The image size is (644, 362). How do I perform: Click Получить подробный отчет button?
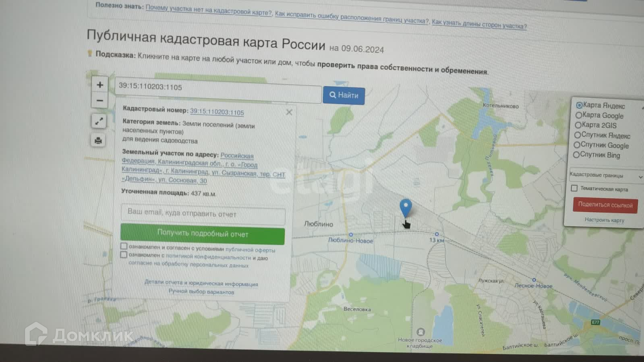(203, 234)
